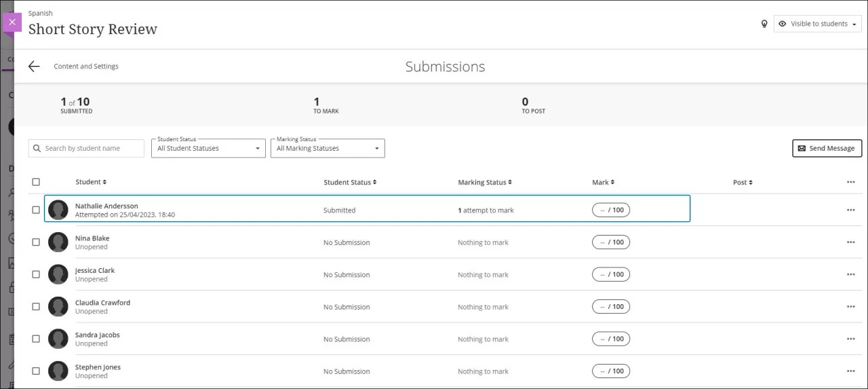868x389 pixels.
Task: Click the back arrow icon
Action: pos(34,67)
